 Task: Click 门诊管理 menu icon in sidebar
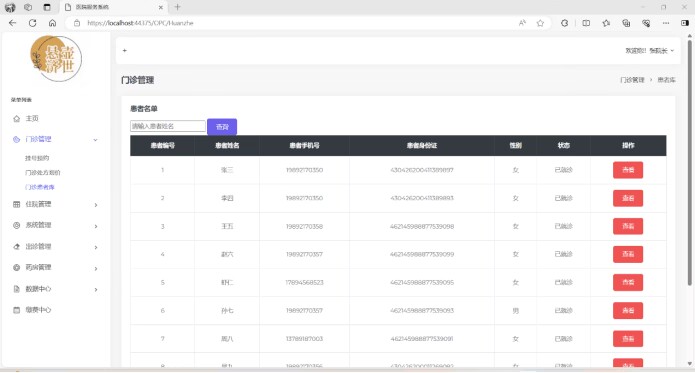16,140
